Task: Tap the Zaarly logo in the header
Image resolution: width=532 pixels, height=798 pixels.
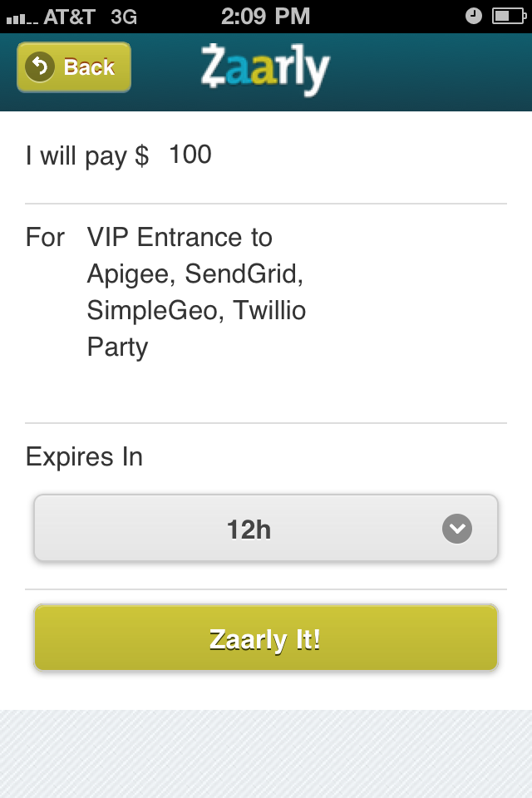Action: (264, 70)
